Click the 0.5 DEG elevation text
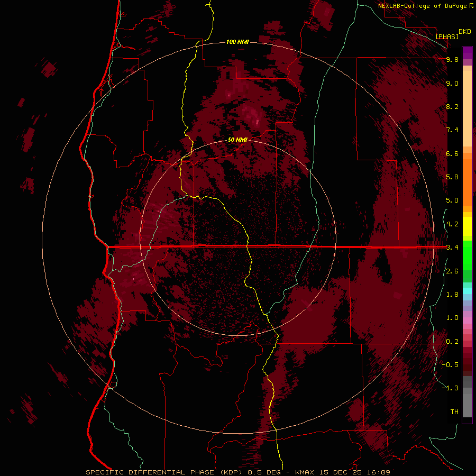Image resolution: width=476 pixels, height=476 pixels. pos(264,472)
